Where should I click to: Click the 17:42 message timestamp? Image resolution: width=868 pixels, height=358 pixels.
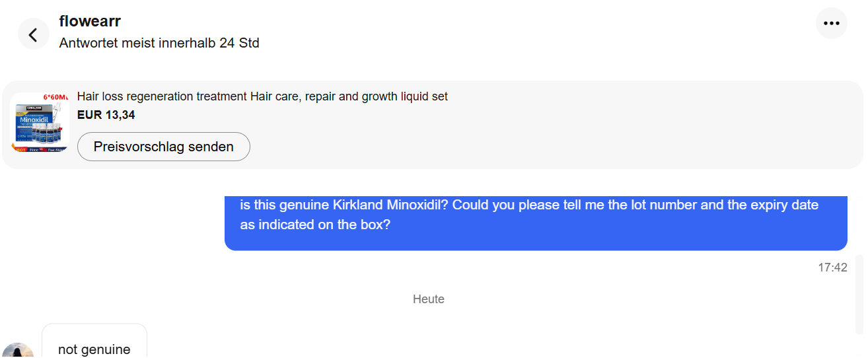point(832,268)
